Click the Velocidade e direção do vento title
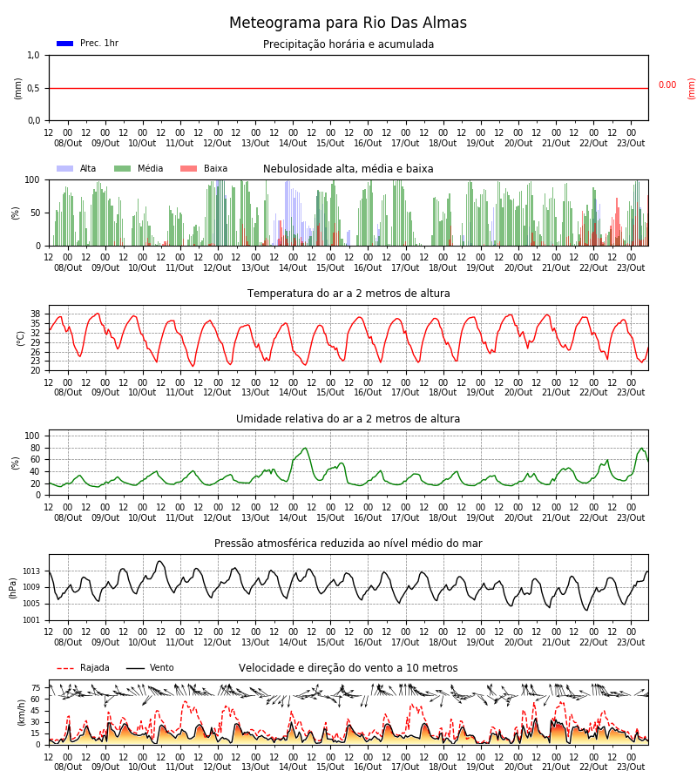The image size is (697, 784). coord(348,668)
